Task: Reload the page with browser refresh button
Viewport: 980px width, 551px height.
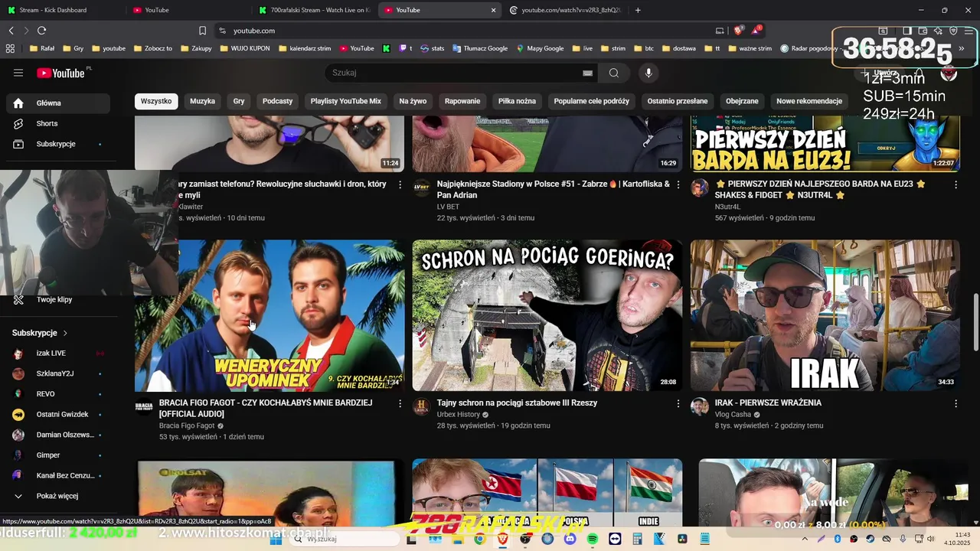Action: pos(41,31)
